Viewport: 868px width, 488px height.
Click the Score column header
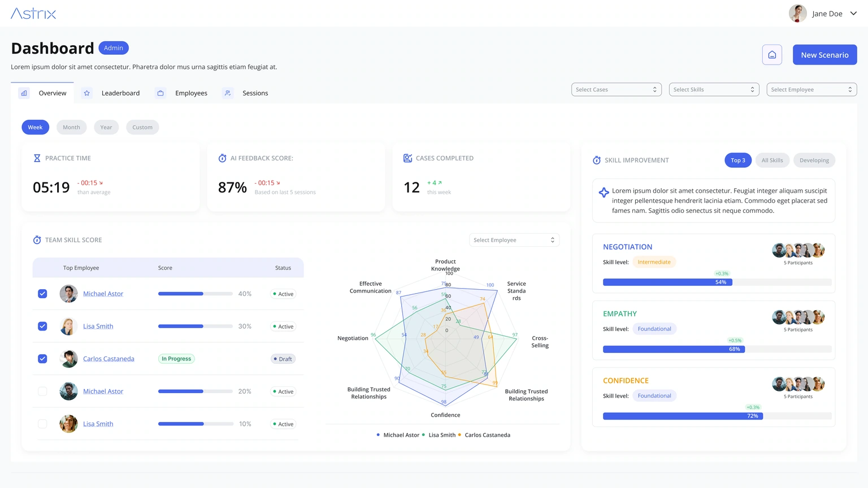tap(165, 268)
